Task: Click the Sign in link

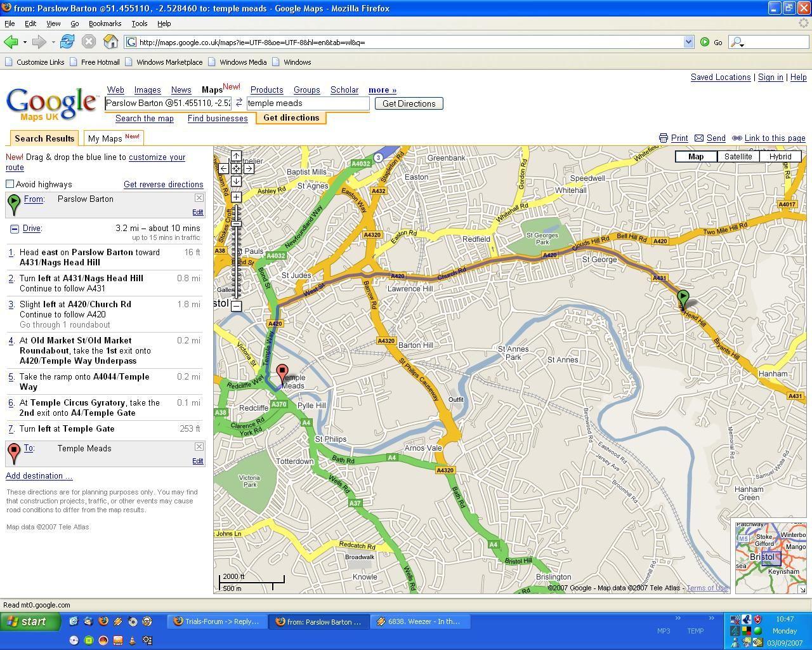Action: [770, 77]
